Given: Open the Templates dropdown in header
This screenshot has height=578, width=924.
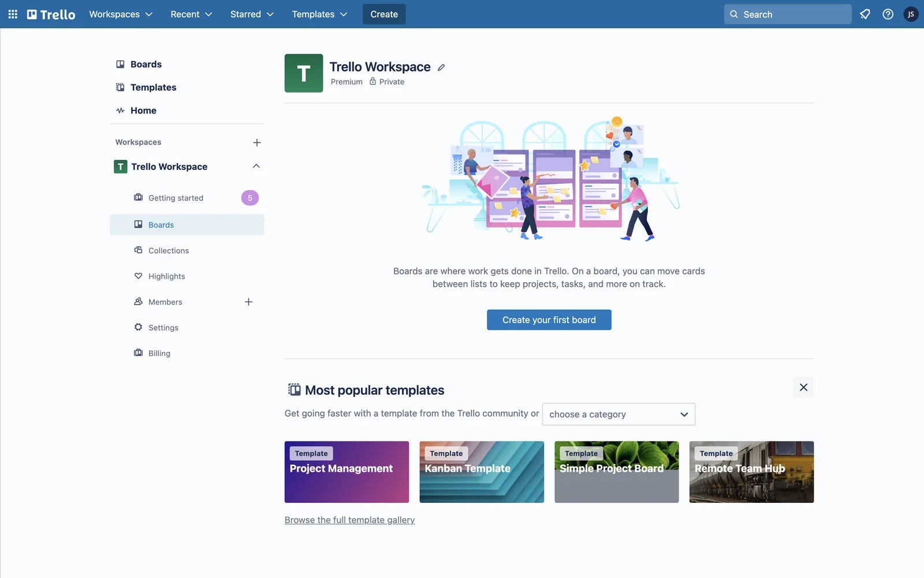Looking at the screenshot, I should (x=319, y=14).
